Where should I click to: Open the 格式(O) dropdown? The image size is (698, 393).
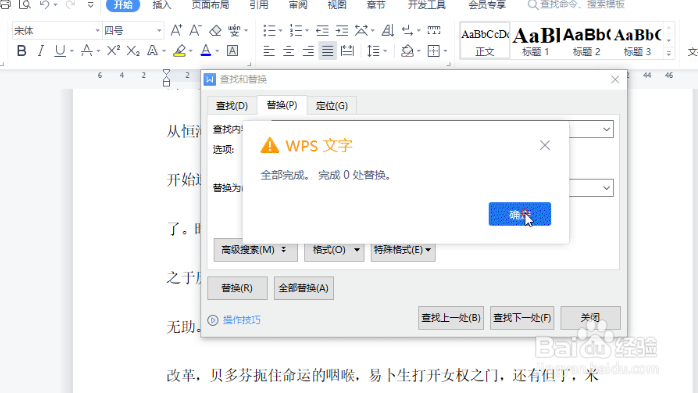334,250
